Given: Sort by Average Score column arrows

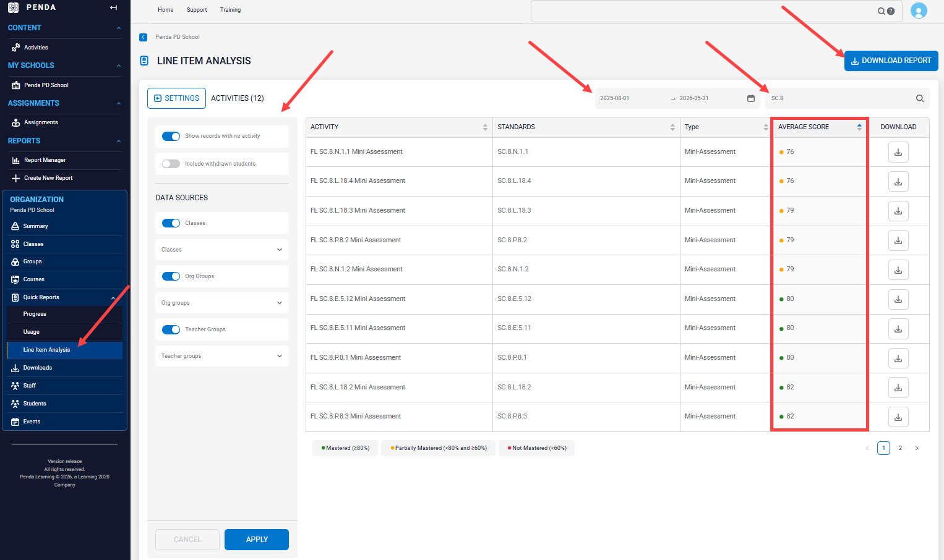Looking at the screenshot, I should [859, 127].
